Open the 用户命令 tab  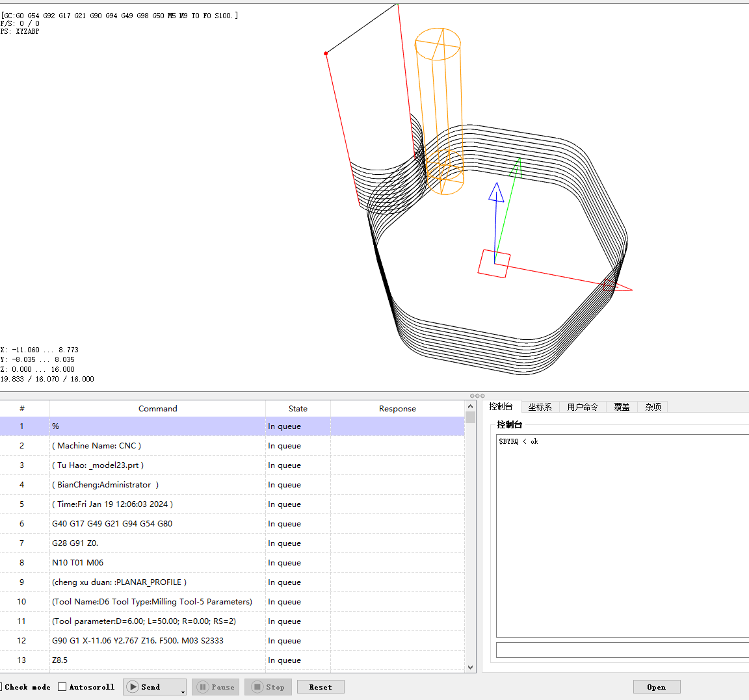(x=582, y=407)
